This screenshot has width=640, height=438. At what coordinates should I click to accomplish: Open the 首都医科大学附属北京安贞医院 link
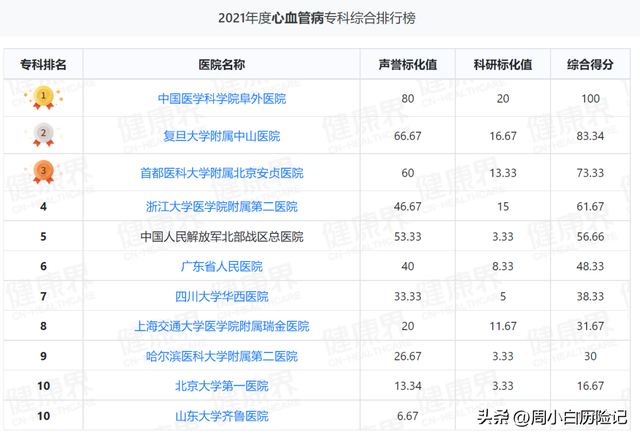tap(222, 173)
